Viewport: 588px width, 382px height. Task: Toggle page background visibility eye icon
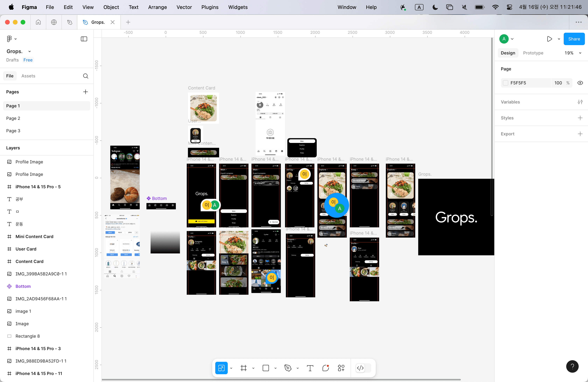pos(580,83)
